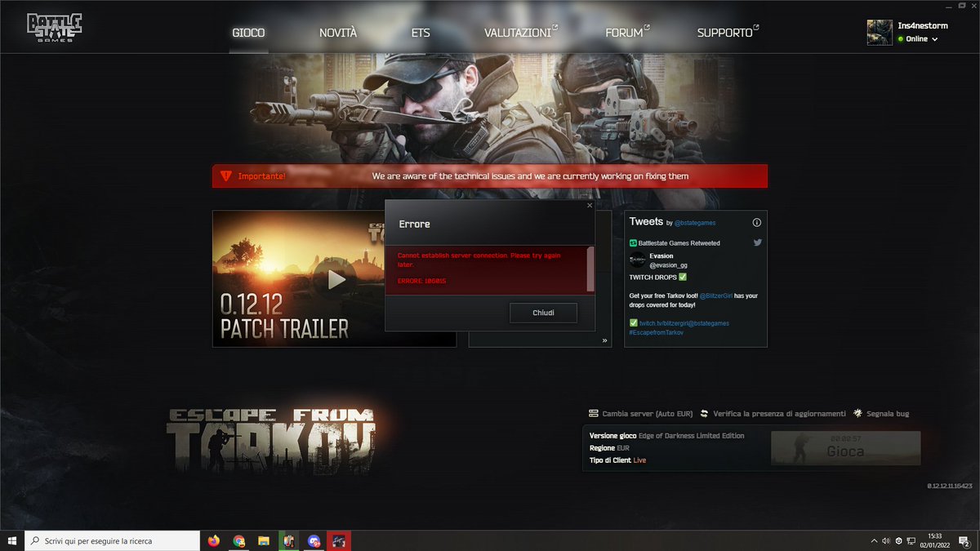The image size is (980, 551).
Task: Open the FORUM tab
Action: point(627,33)
